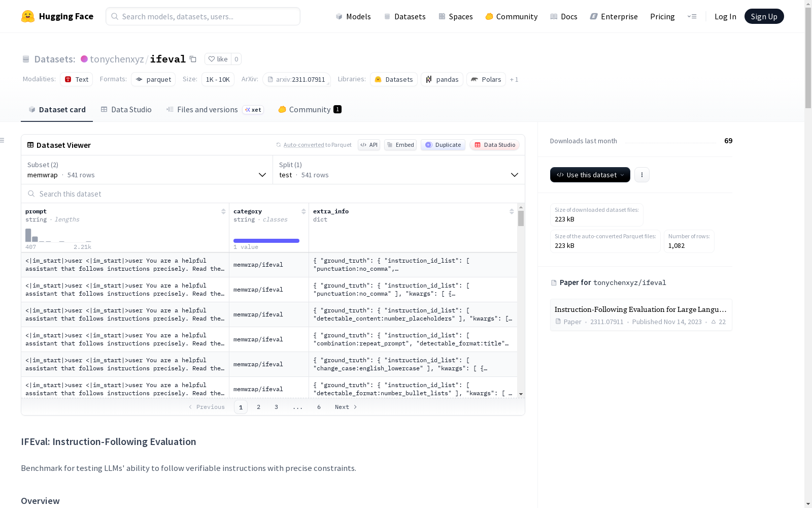Open the row with change_case:english_lowercase
This screenshot has height=508, width=812.
[x=269, y=364]
